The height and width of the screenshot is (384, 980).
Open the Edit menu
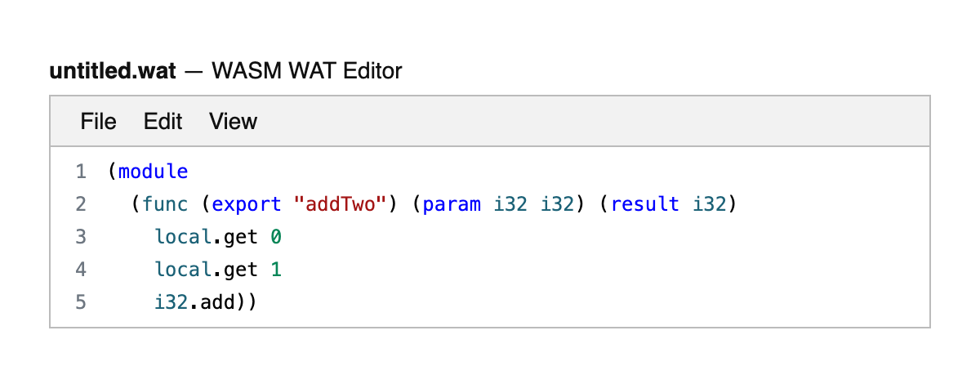163,122
